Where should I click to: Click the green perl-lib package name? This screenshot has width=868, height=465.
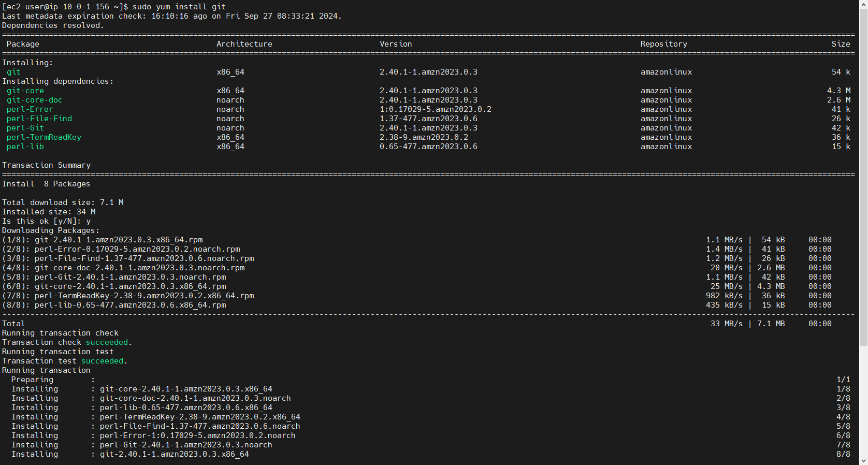click(25, 147)
